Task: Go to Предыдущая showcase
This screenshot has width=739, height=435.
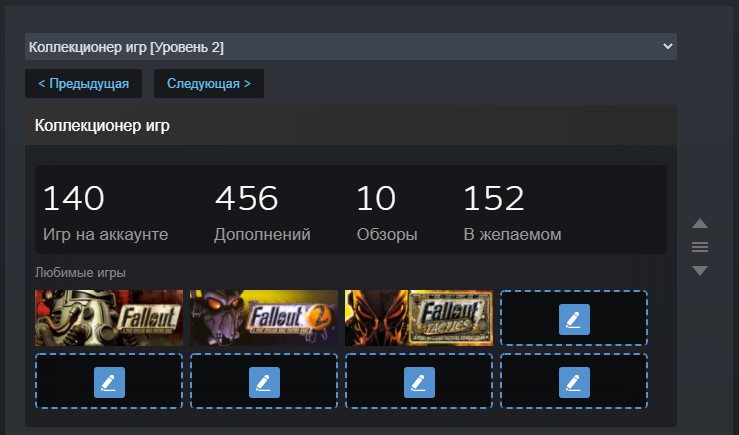Action: tap(83, 83)
